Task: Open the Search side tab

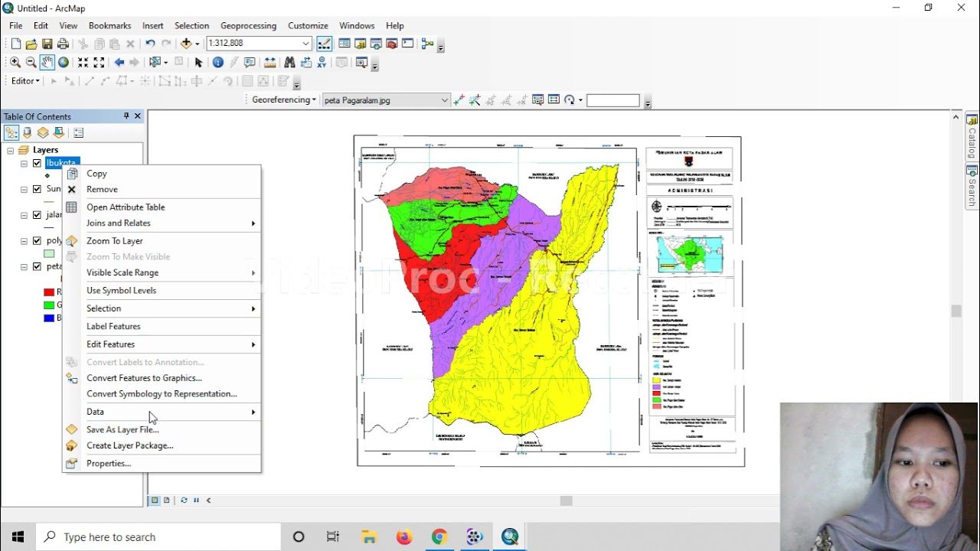Action: 972,186
